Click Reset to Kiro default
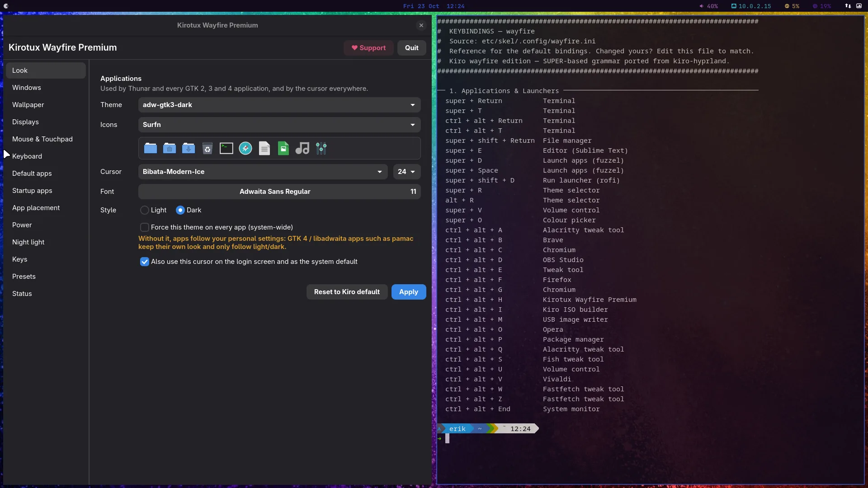868x488 pixels. click(x=347, y=292)
